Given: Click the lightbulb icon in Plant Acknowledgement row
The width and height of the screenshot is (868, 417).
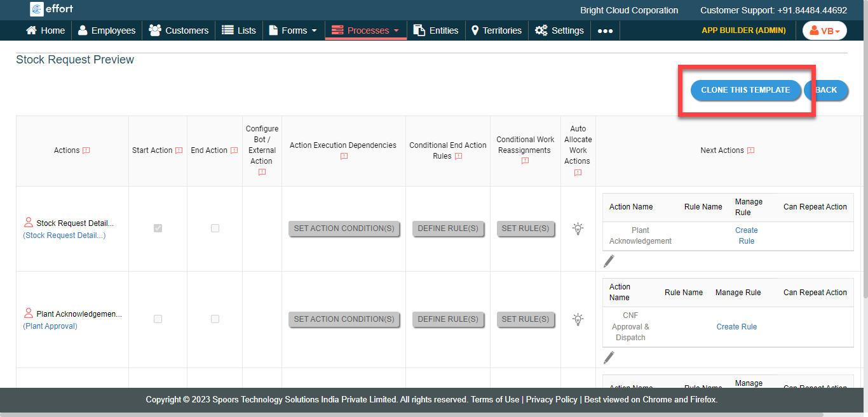Looking at the screenshot, I should tap(578, 319).
